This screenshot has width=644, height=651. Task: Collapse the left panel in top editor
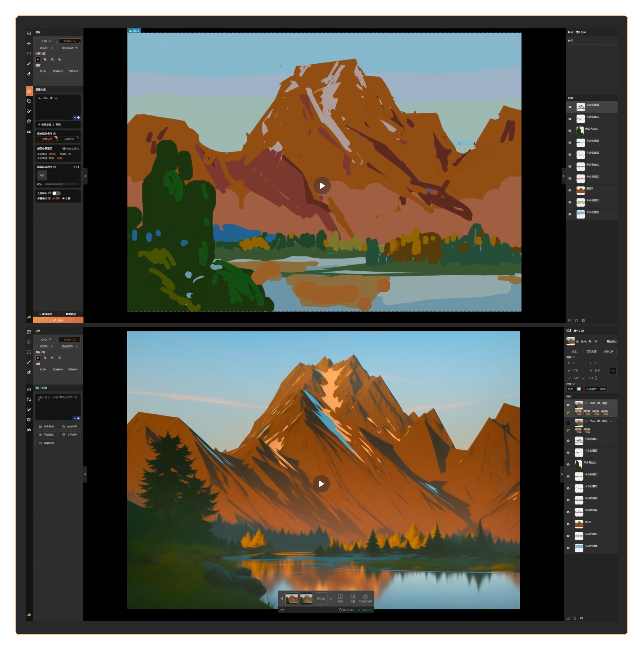pyautogui.click(x=85, y=176)
